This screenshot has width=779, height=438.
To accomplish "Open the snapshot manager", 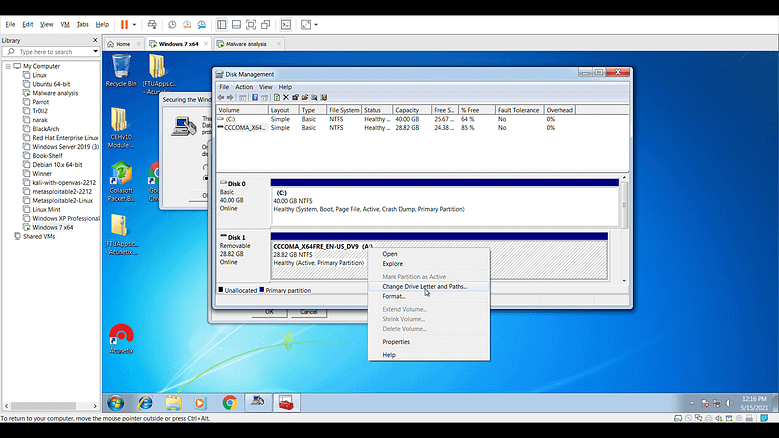I will [202, 24].
